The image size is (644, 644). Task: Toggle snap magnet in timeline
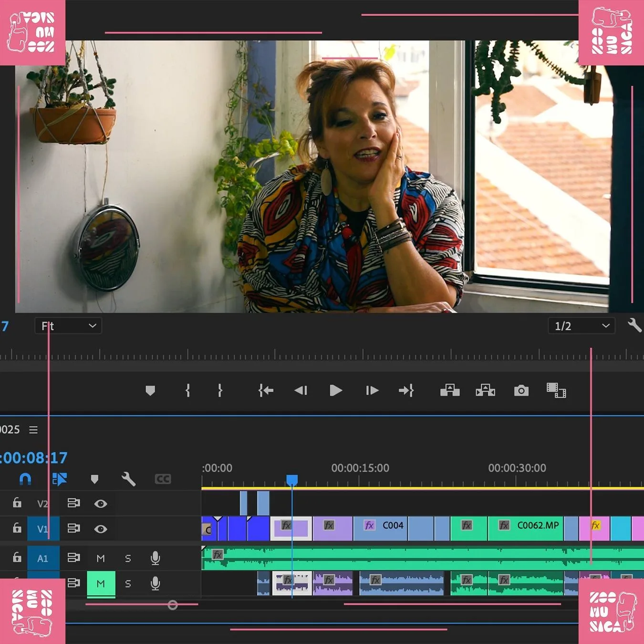coord(25,478)
